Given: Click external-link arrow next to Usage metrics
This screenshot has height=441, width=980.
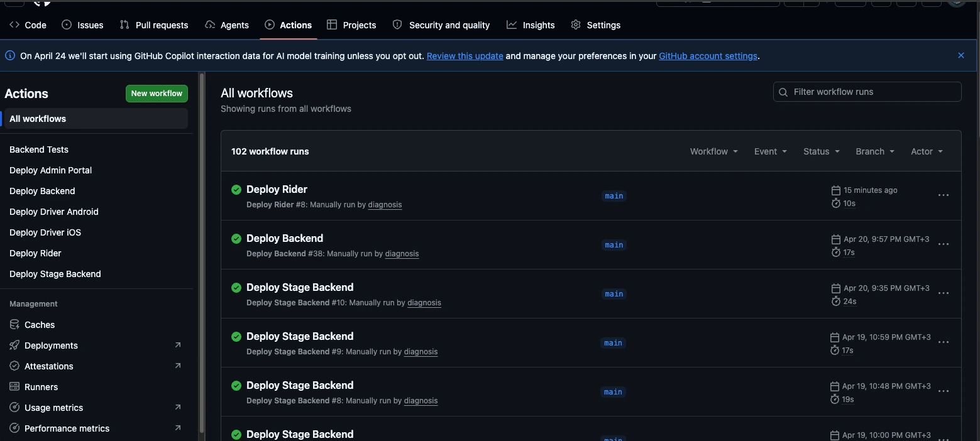Looking at the screenshot, I should (x=177, y=407).
